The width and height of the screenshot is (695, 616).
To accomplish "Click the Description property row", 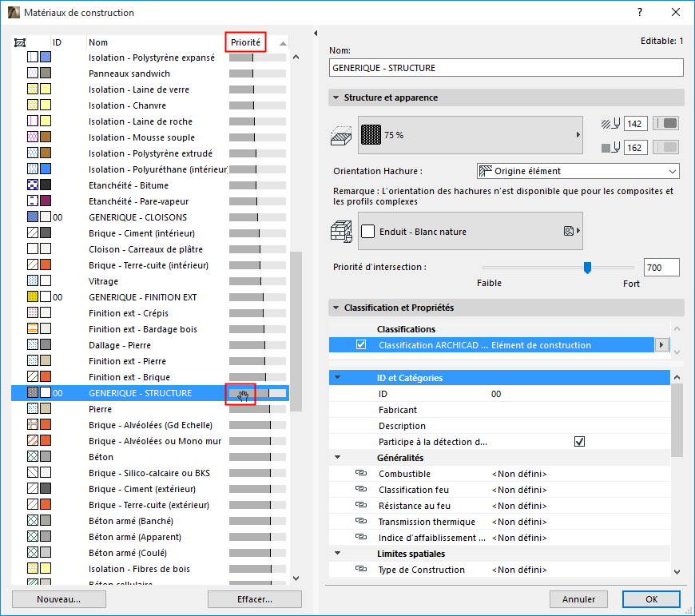I will pyautogui.click(x=499, y=425).
